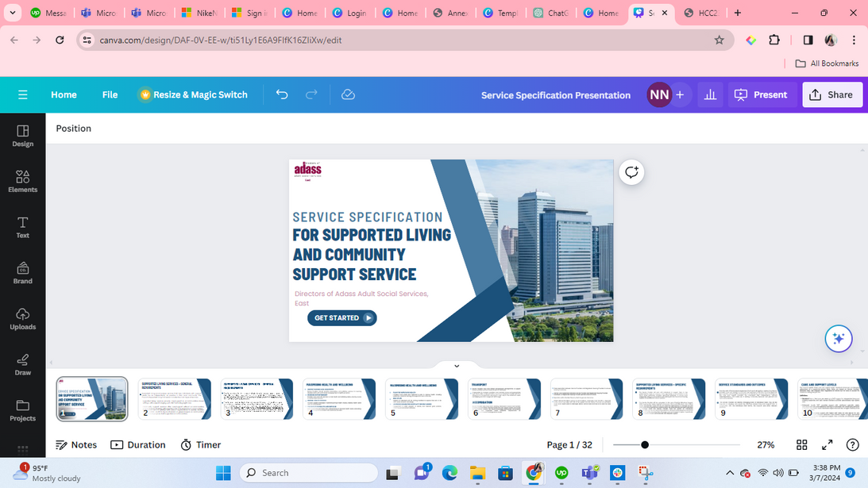Open the hamburger main menu
This screenshot has width=868, height=488.
(22, 94)
